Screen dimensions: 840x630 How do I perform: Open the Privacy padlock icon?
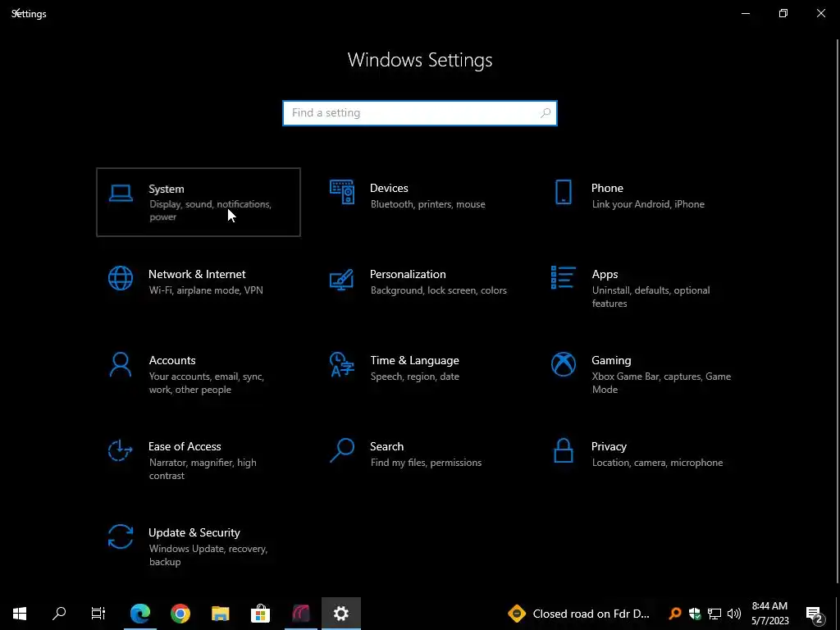(563, 450)
